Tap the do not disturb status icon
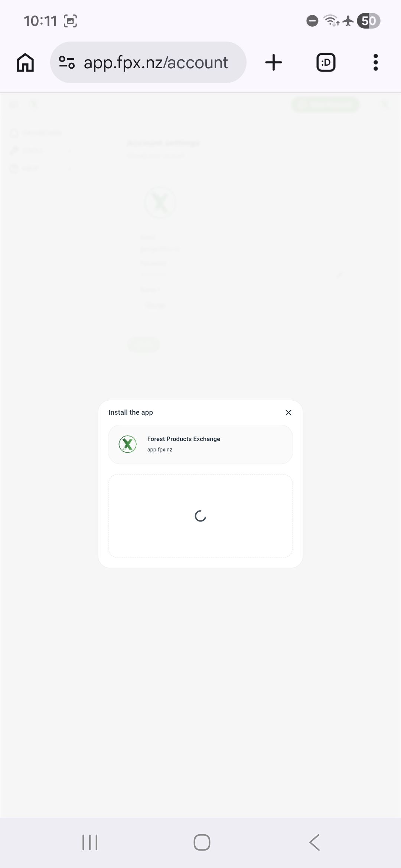Screen dimensions: 401x868 (x=312, y=21)
